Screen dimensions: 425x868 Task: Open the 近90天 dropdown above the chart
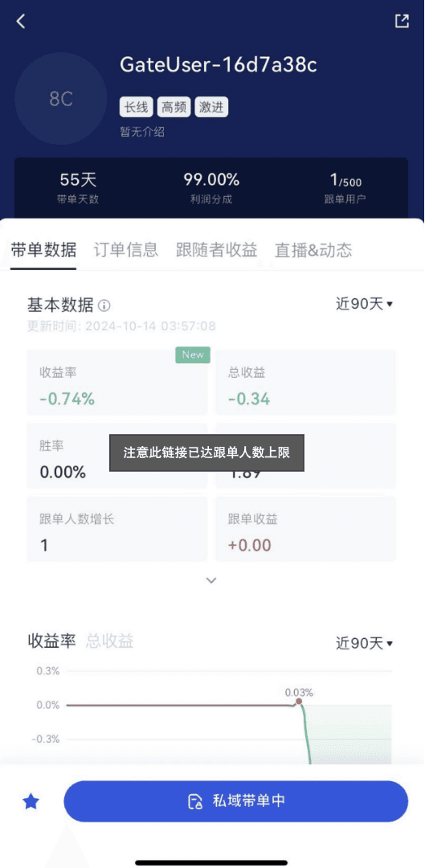click(x=364, y=643)
